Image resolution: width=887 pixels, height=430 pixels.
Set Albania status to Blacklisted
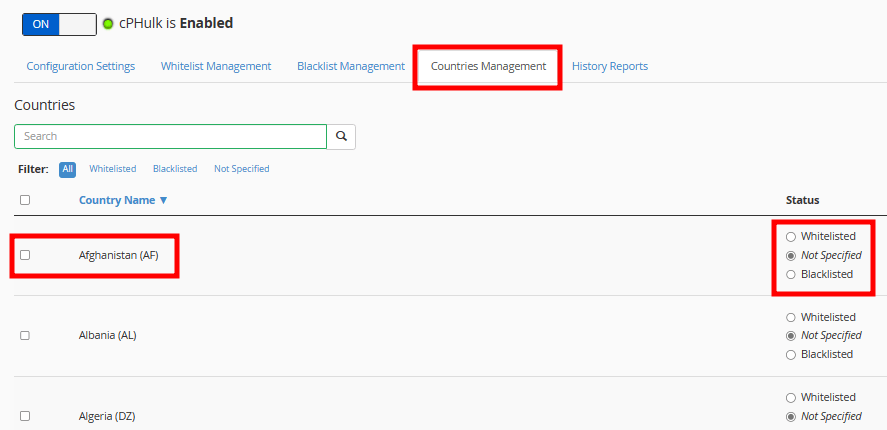[x=791, y=355]
